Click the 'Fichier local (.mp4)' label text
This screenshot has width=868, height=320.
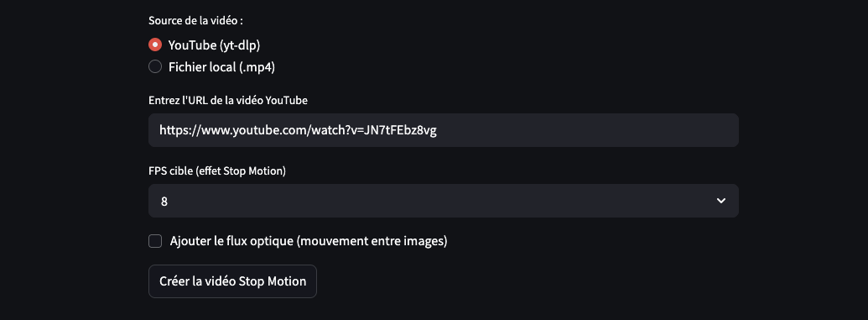tap(221, 67)
